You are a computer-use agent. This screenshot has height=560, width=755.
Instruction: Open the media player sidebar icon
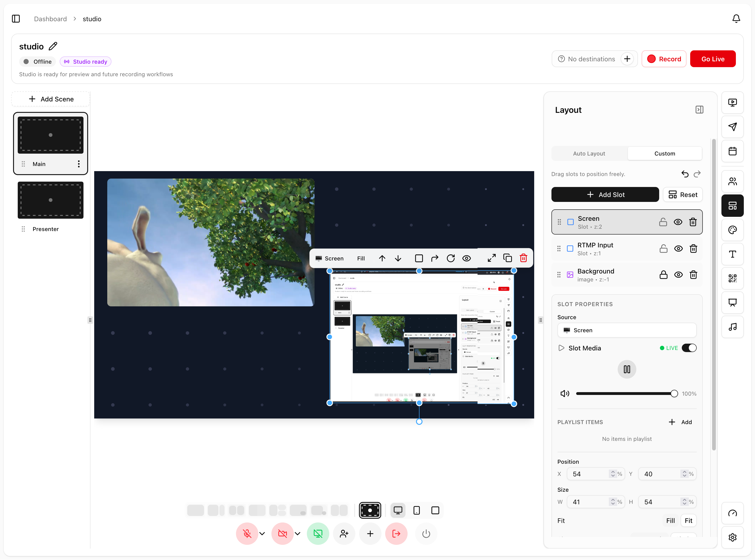(732, 102)
